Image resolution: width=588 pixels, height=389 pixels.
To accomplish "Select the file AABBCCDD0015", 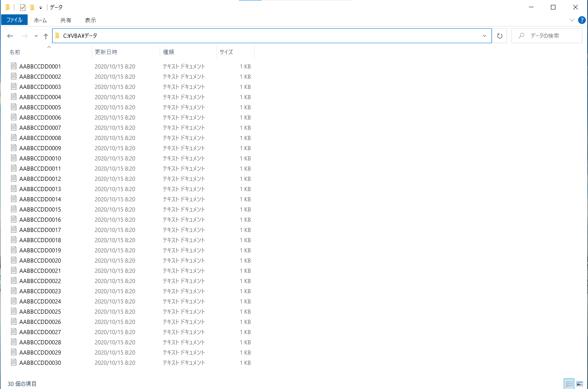I will click(40, 209).
